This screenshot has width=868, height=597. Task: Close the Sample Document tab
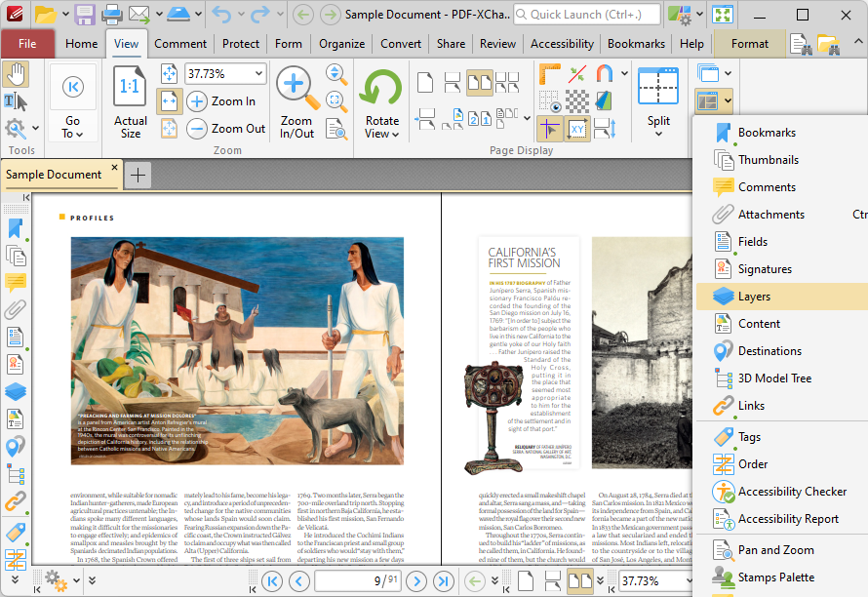(x=114, y=167)
